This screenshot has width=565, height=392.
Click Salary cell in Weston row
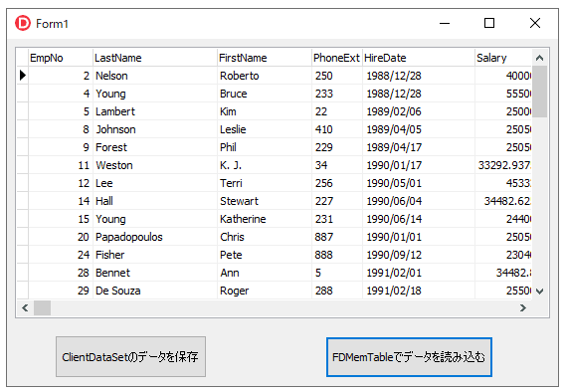click(x=503, y=165)
